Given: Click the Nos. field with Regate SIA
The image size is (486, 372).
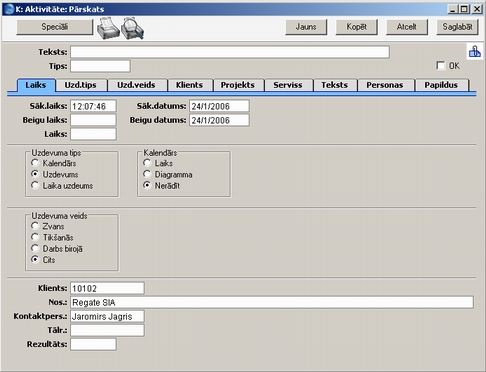Looking at the screenshot, I should pos(272,302).
